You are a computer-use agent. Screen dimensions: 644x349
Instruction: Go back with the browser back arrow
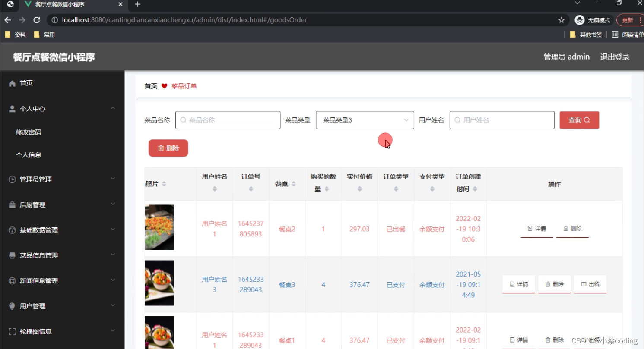[x=8, y=20]
